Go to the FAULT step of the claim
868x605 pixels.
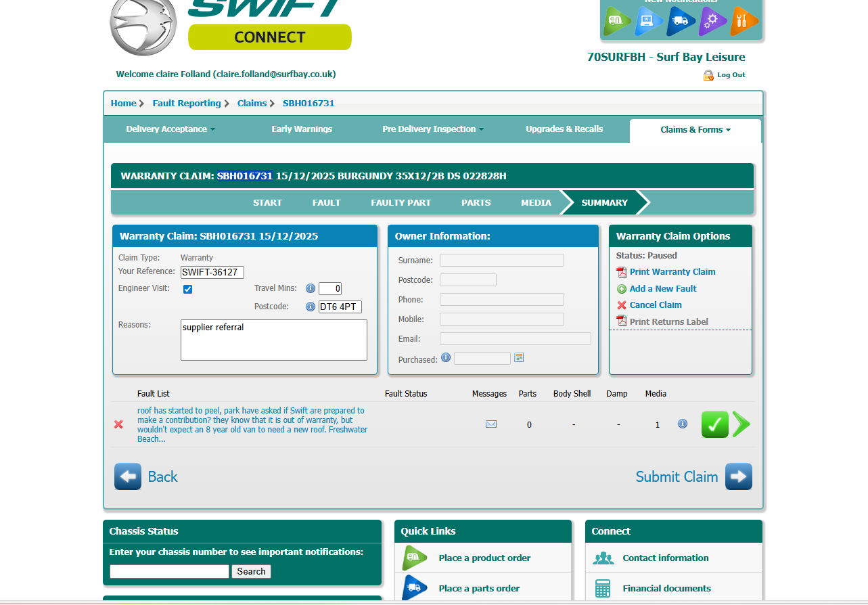coord(327,202)
